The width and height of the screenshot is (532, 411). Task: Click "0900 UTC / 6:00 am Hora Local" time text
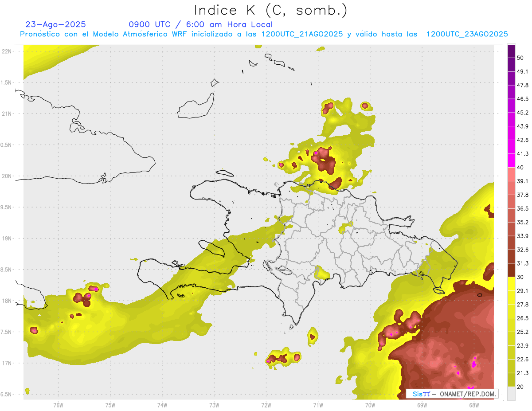tap(200, 24)
